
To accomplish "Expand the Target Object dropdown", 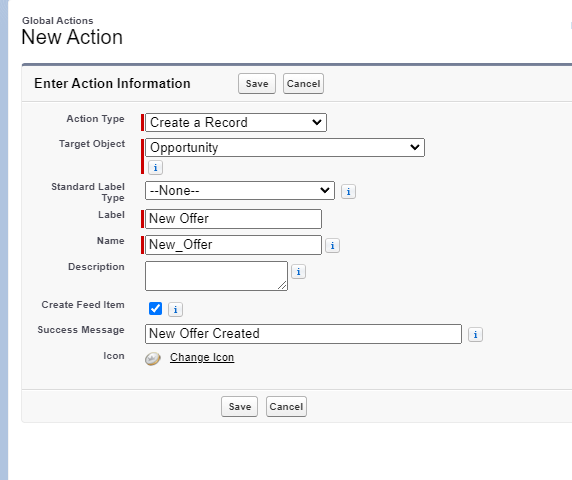I will point(285,147).
